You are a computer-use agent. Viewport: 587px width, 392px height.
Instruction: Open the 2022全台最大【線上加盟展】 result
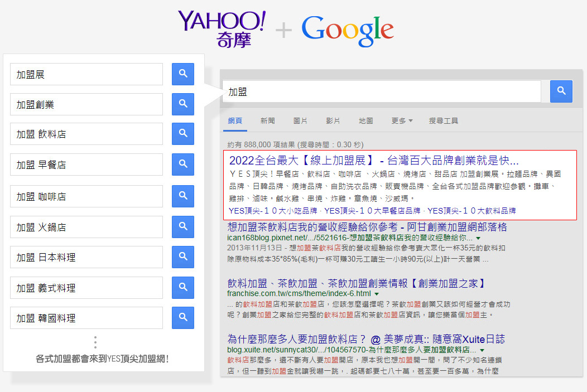coord(374,161)
